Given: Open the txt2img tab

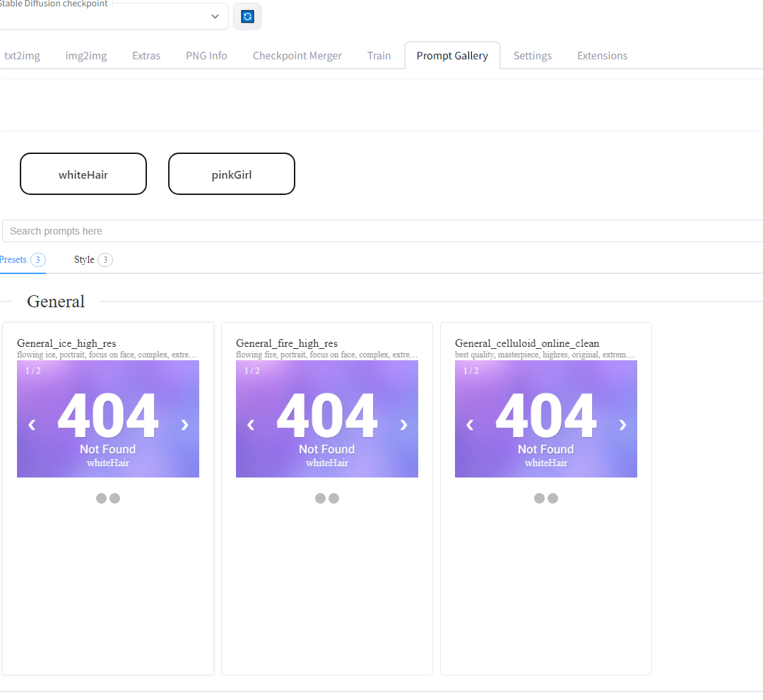Looking at the screenshot, I should (22, 55).
